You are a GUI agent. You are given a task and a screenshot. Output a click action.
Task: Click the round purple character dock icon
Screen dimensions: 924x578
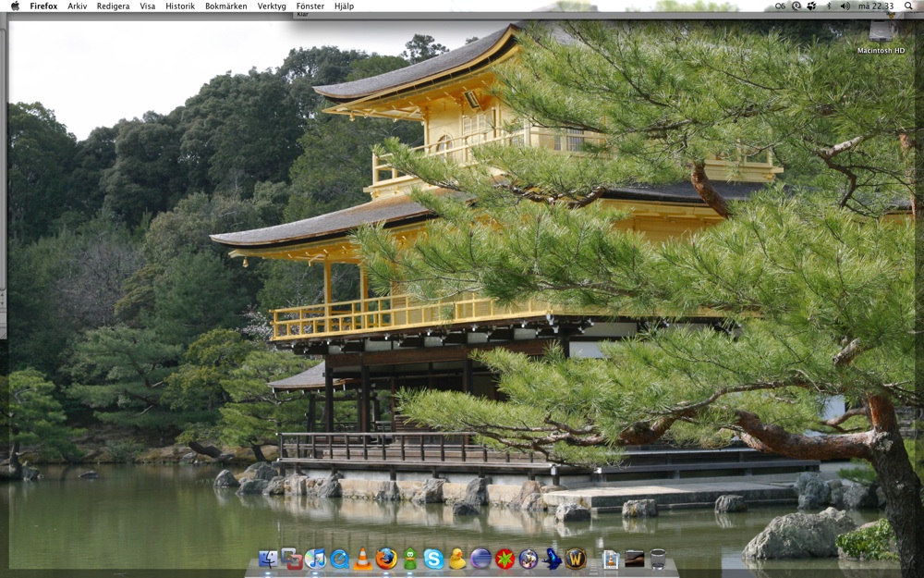pyautogui.click(x=528, y=558)
